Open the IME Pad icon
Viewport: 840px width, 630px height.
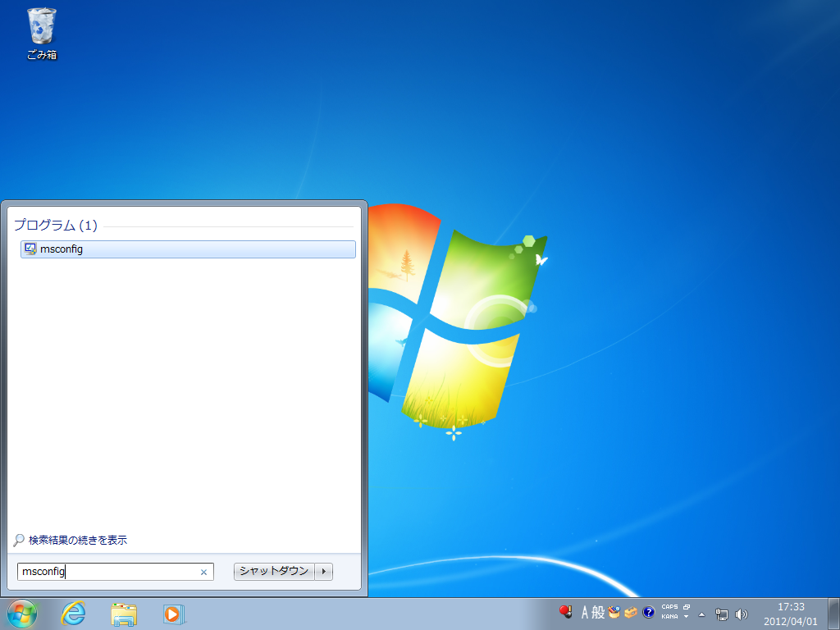coord(614,612)
